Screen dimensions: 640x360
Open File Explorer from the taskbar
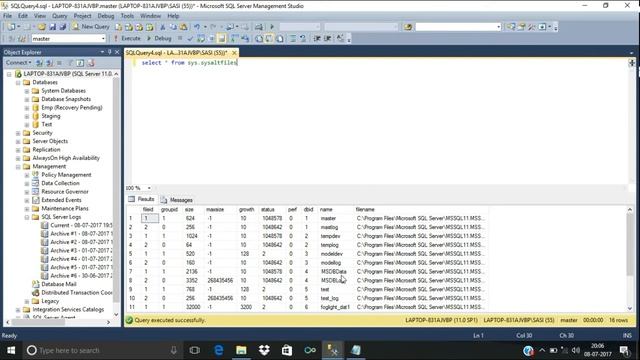(241, 350)
